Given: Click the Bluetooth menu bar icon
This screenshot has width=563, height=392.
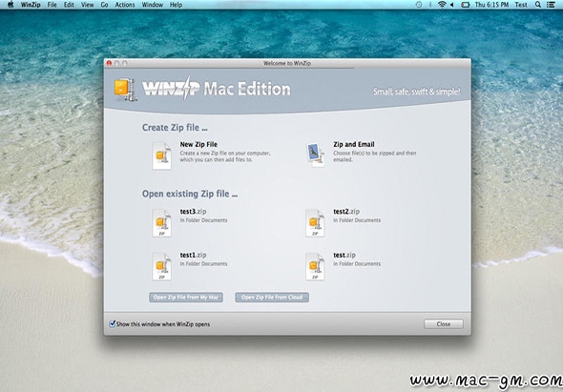Looking at the screenshot, I should pyautogui.click(x=430, y=5).
